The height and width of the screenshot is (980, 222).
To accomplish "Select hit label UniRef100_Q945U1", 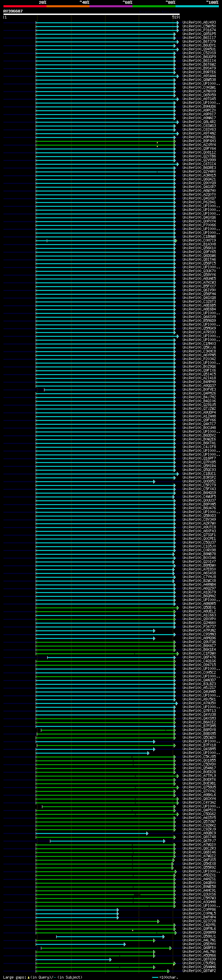I will click(199, 49).
